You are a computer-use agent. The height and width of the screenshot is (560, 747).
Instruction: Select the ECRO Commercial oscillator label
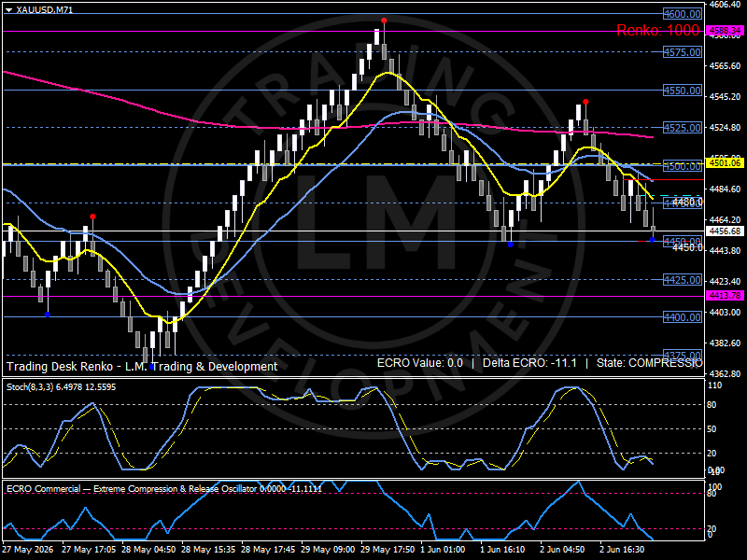[x=164, y=489]
